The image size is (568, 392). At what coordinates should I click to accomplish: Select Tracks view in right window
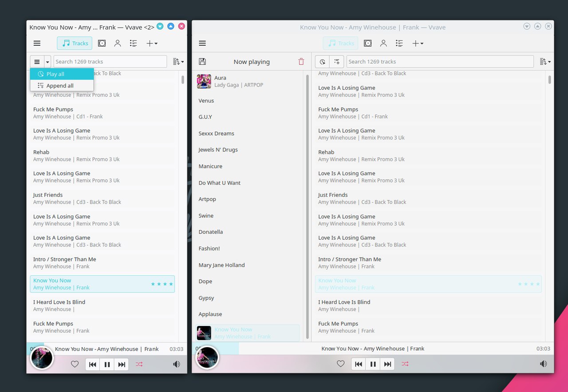[x=340, y=43]
